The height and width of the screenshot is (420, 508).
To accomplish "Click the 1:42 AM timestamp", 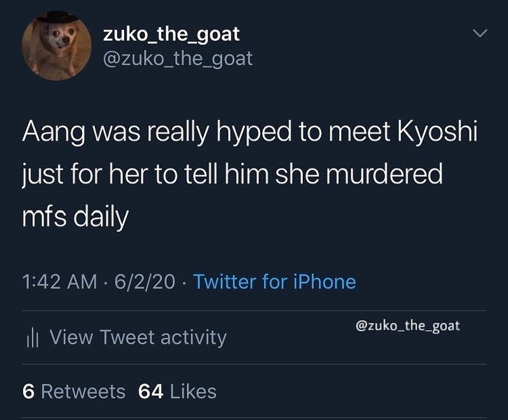I will (x=60, y=282).
